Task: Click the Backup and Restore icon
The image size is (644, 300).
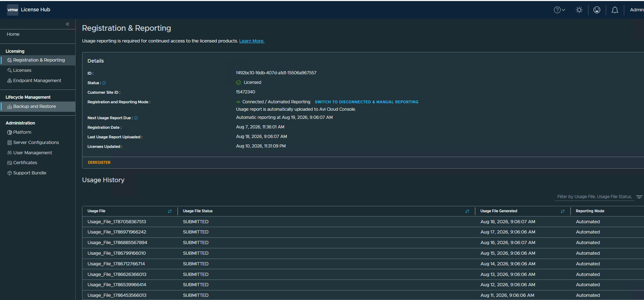Action: pos(10,106)
